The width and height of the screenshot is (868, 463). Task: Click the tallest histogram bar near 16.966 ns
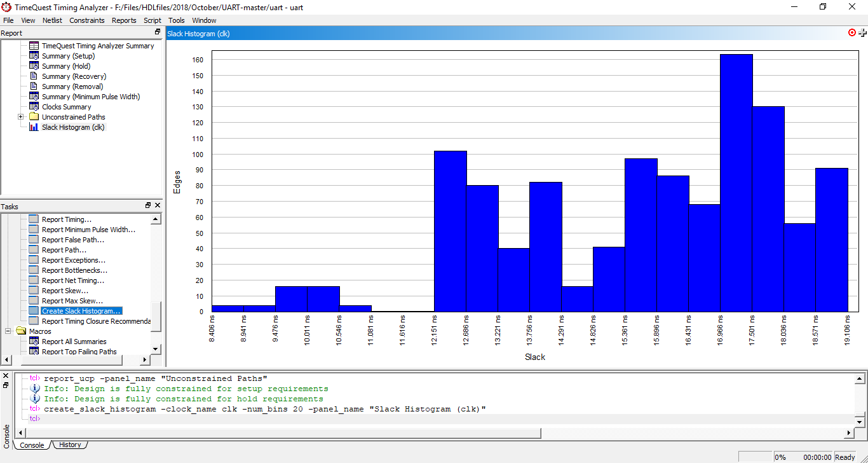(x=736, y=183)
